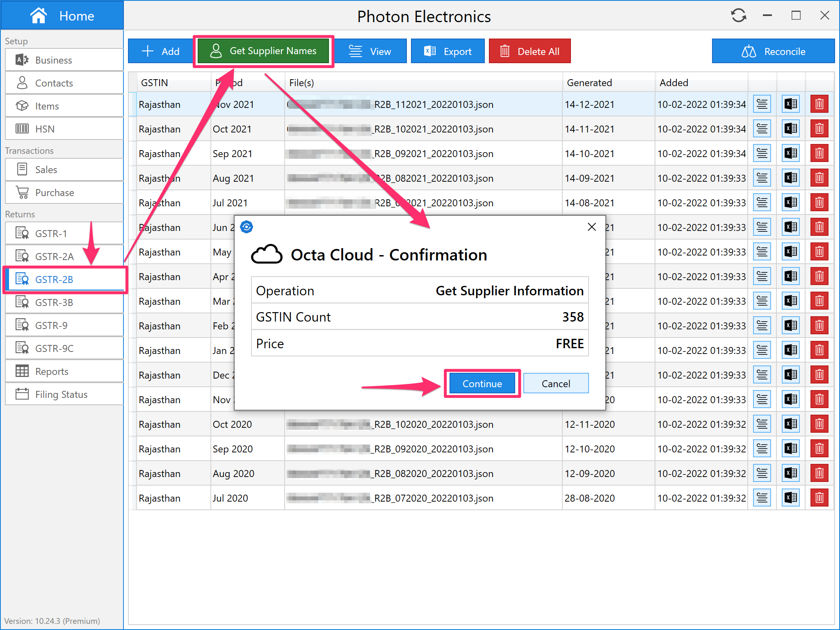Click the refresh sync icon in title bar
This screenshot has height=630, width=840.
[738, 16]
